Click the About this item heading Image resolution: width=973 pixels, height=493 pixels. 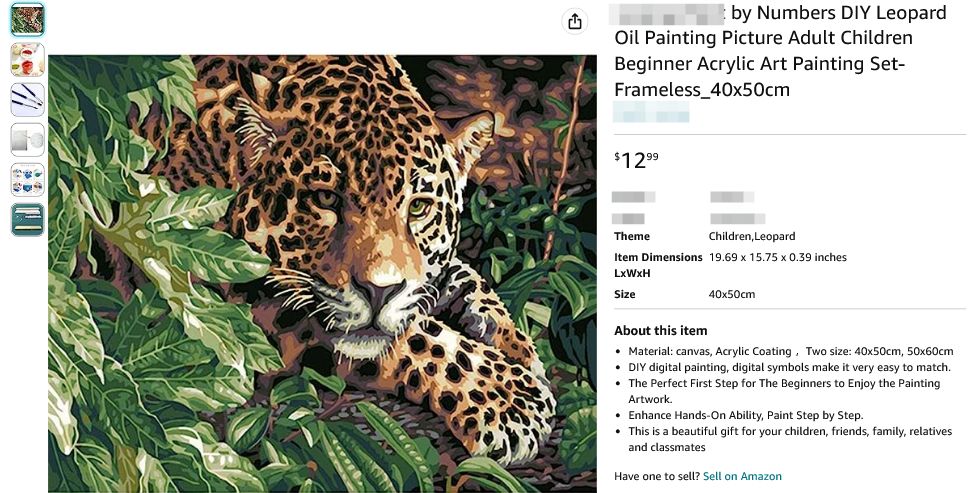click(660, 330)
